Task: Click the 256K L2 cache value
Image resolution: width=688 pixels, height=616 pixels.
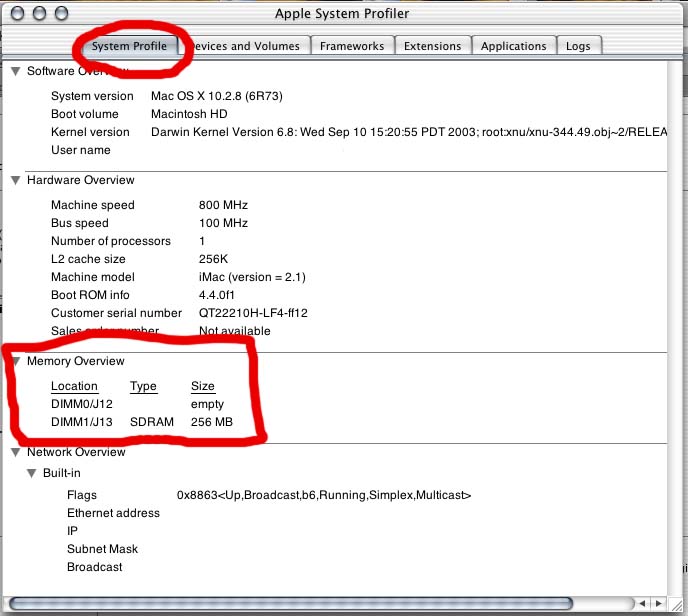Action: coord(213,259)
